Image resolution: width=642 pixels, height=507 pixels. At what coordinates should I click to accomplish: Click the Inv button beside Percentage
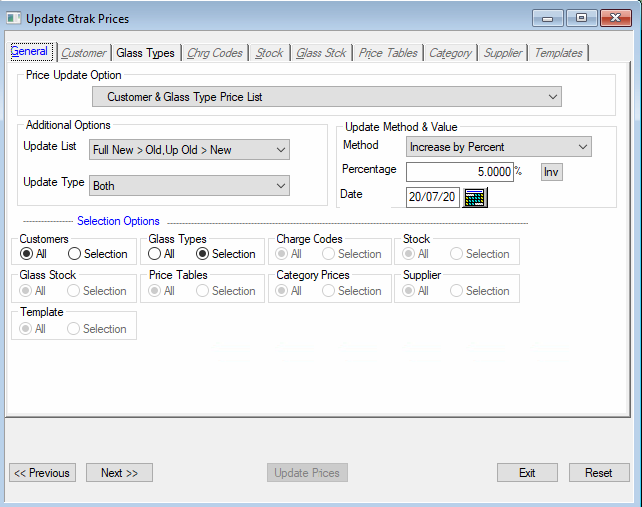tap(551, 172)
